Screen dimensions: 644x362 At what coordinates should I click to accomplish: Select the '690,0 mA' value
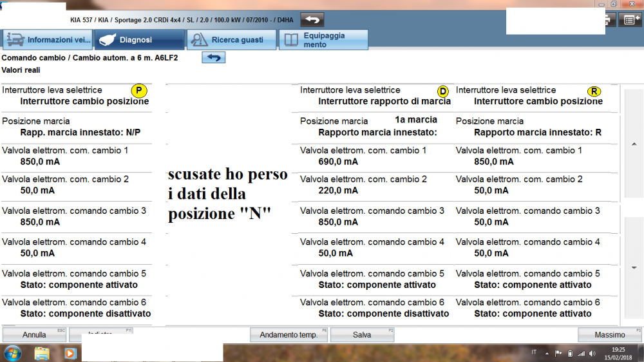(338, 162)
